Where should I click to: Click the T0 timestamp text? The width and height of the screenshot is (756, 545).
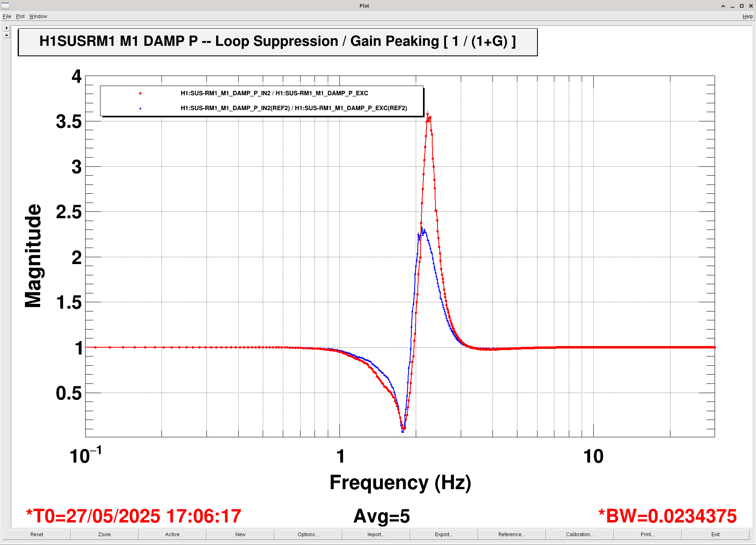pyautogui.click(x=134, y=516)
